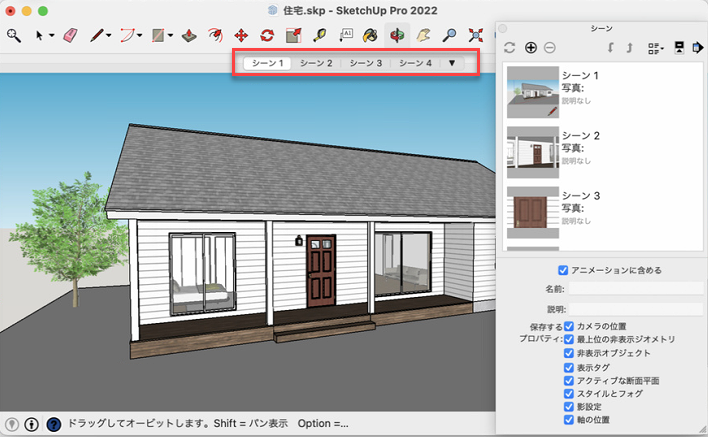708x437 pixels.
Task: Switch to the シーン 2 tab
Action: tap(316, 63)
